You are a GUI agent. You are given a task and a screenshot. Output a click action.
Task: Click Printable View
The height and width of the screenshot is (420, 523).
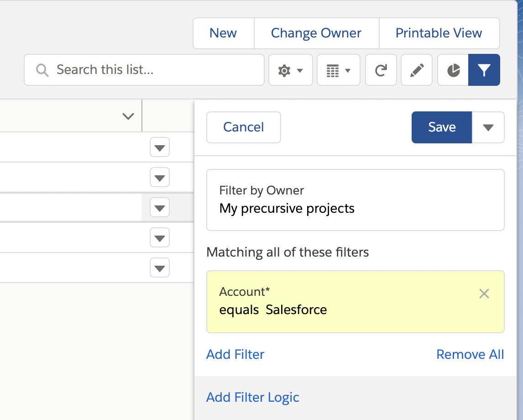[x=439, y=33]
